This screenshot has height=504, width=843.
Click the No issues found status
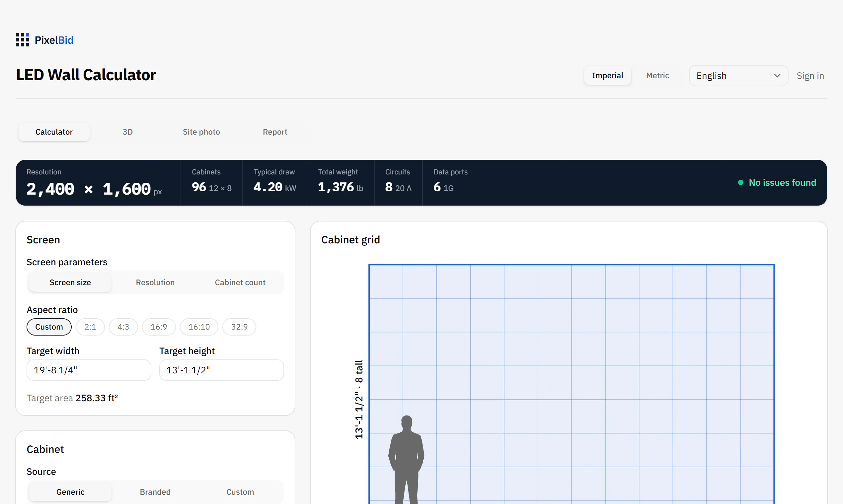(777, 182)
